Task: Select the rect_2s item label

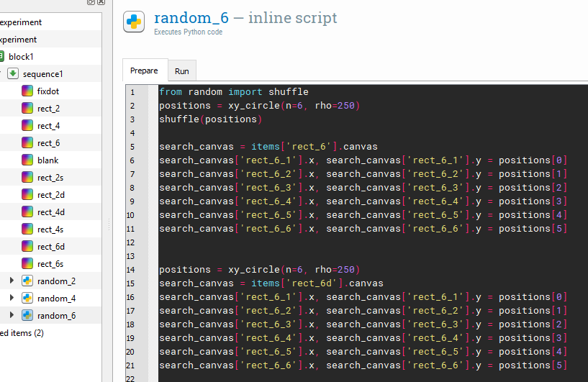Action: [50, 178]
